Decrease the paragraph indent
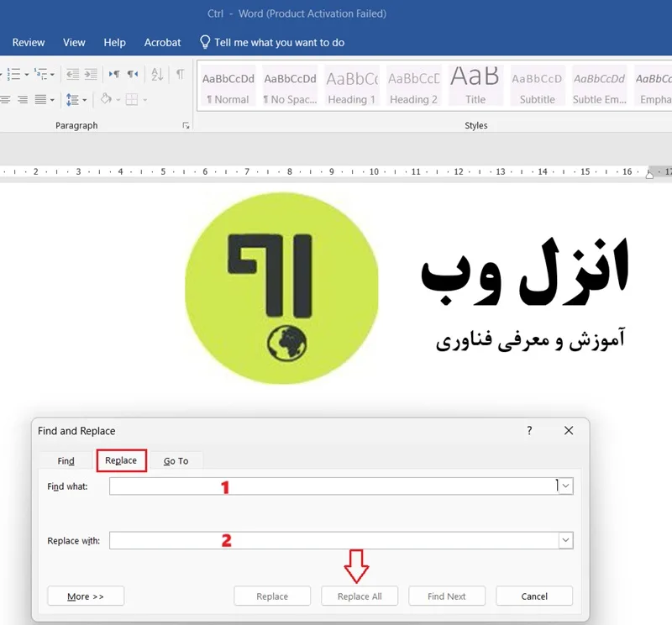 tap(72, 74)
